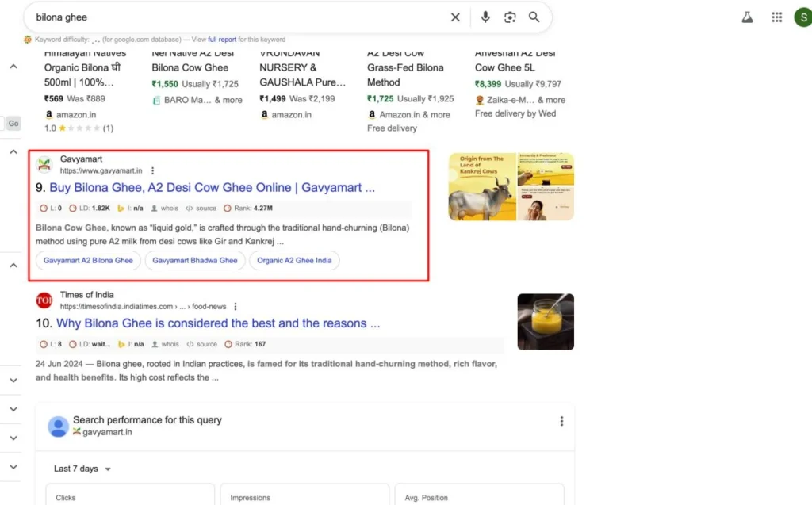The height and width of the screenshot is (505, 812).
Task: Open the Google apps grid icon
Action: pos(777,17)
